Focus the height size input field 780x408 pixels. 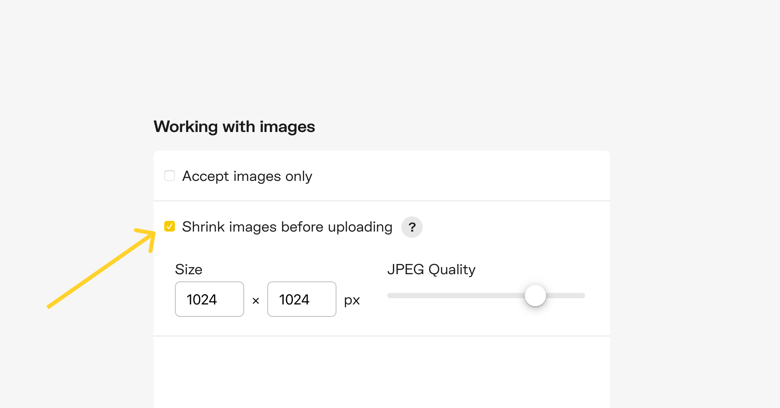[x=302, y=299]
